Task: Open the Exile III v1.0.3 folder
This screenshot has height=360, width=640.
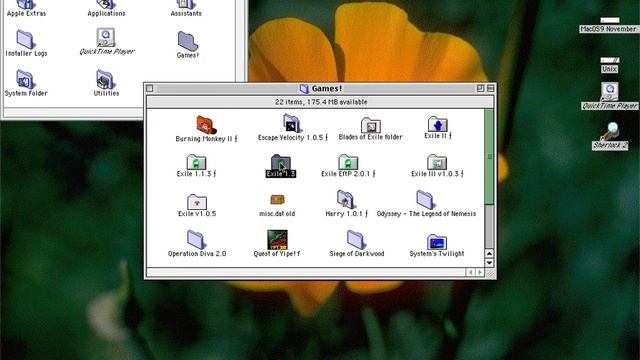Action: click(437, 162)
